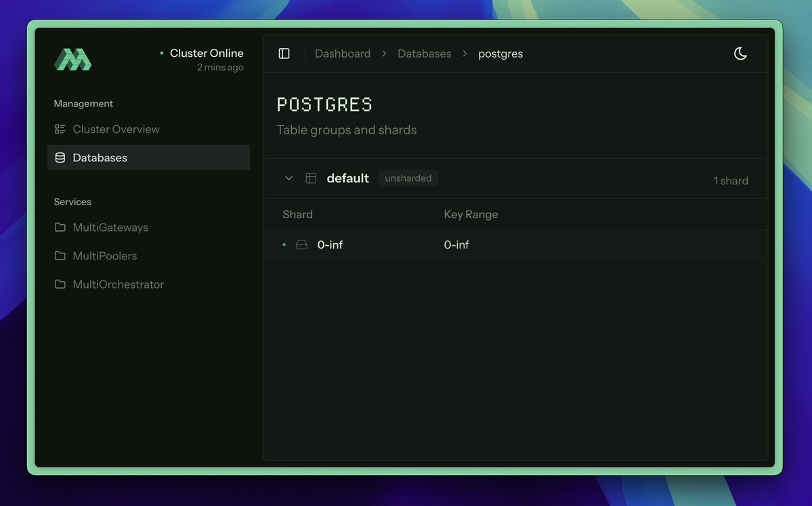This screenshot has height=506, width=812.
Task: Open the Databases breadcrumb link
Action: pos(425,53)
